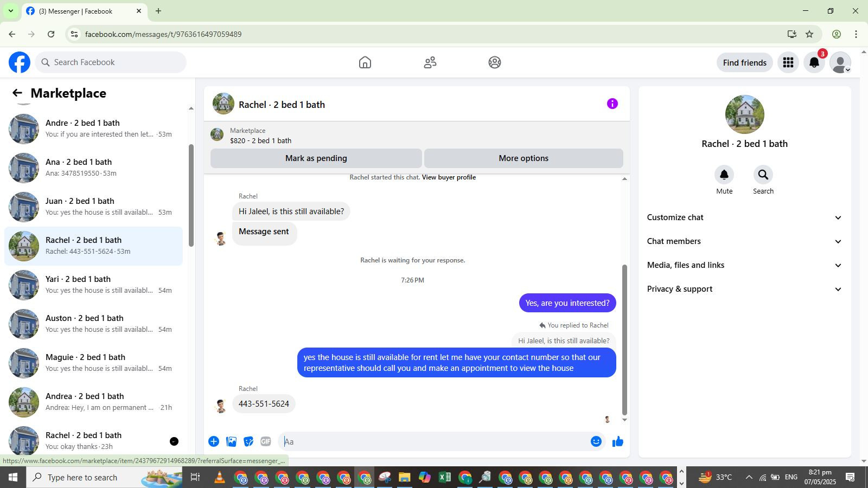
Task: Go to the Home feed icon
Action: [365, 62]
